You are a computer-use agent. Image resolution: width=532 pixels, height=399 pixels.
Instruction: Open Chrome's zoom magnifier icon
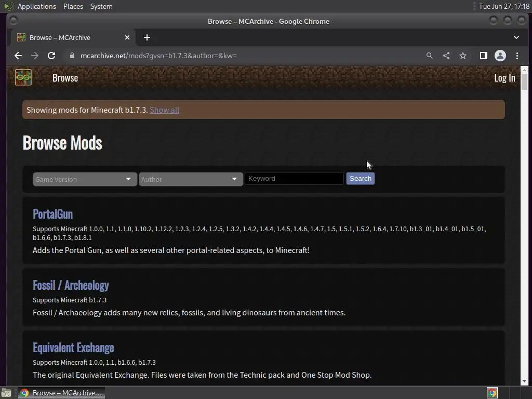coord(430,56)
